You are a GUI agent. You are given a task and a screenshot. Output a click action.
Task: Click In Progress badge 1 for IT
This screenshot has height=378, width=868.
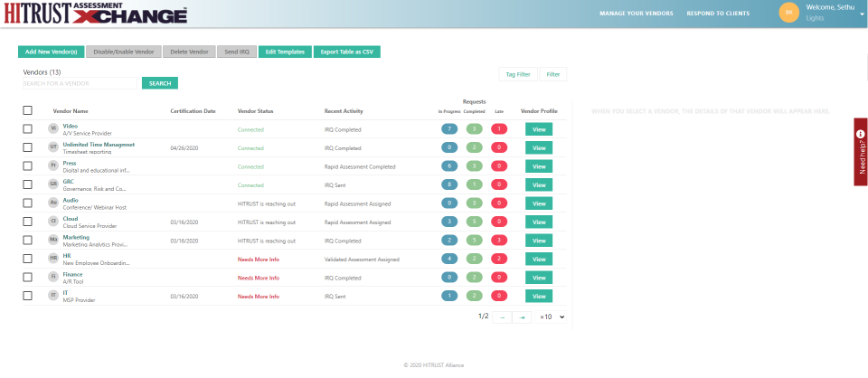click(449, 296)
